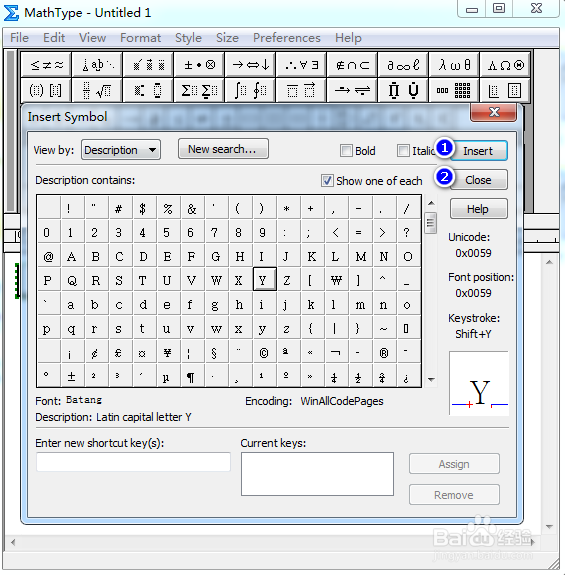Screen dimensions: 565x575
Task: Open the Format menu
Action: [x=140, y=38]
